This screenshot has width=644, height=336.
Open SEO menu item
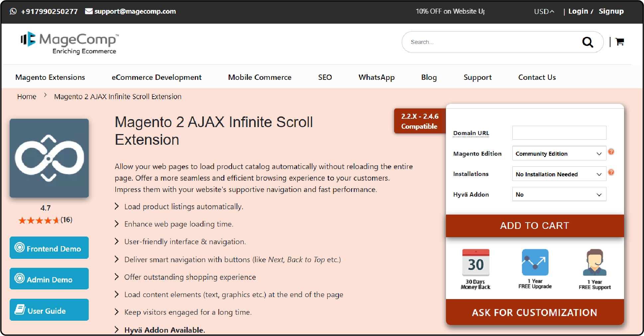325,77
